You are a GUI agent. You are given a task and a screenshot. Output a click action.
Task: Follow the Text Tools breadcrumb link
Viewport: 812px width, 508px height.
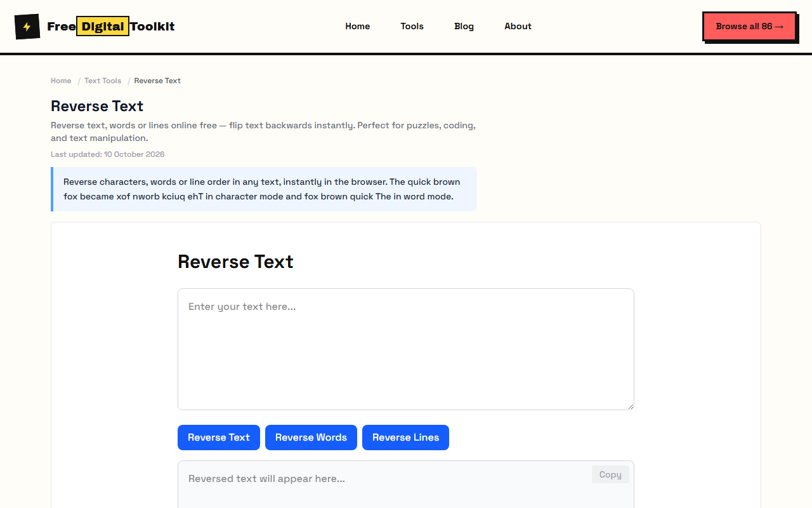click(103, 81)
